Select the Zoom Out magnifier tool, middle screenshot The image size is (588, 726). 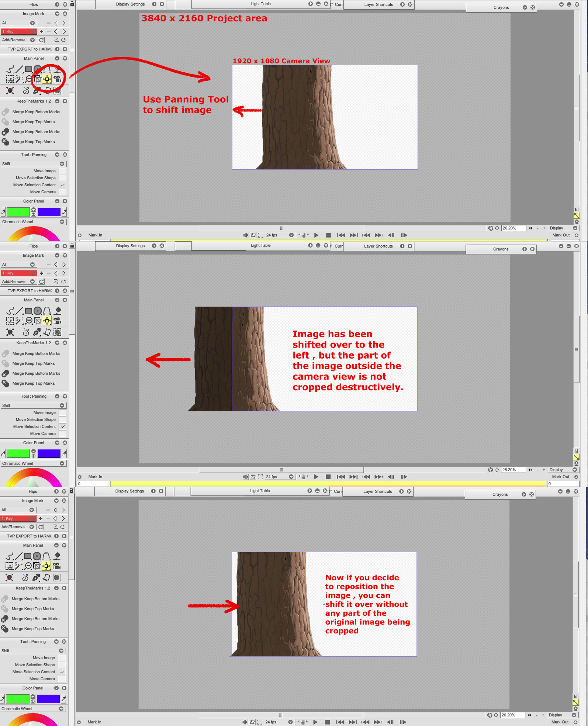29,321
